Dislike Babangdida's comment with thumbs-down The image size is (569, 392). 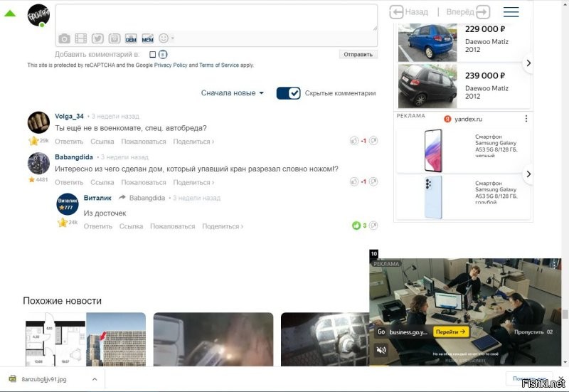click(373, 182)
